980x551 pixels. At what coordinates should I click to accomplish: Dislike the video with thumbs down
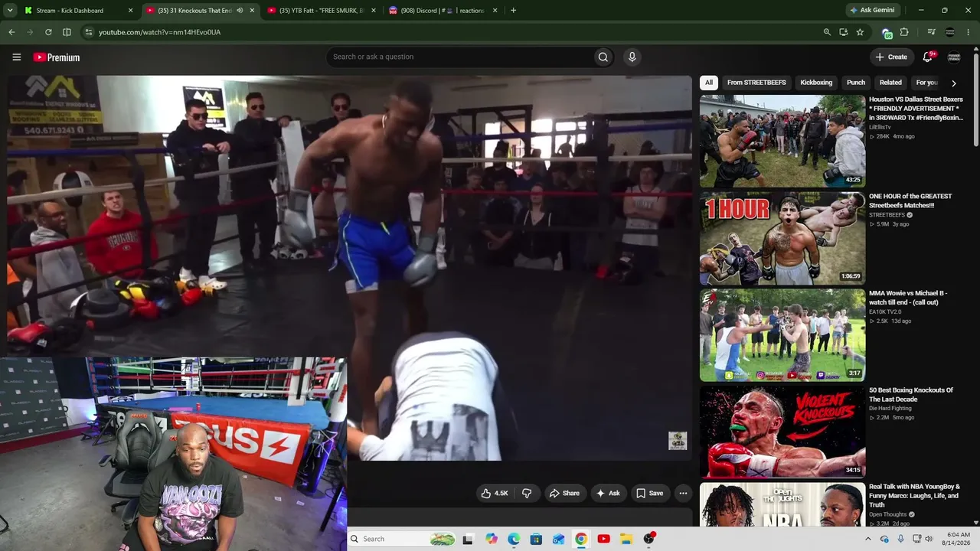click(527, 494)
